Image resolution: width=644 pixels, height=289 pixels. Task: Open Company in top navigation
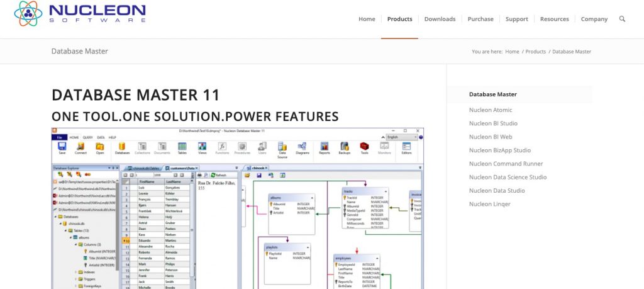coord(594,19)
